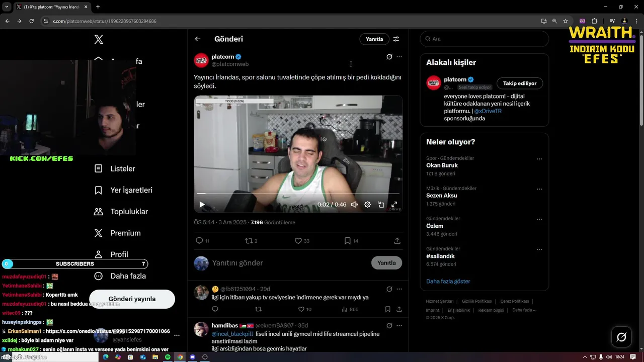Click the Ara search field
The image size is (644, 362).
[484, 39]
